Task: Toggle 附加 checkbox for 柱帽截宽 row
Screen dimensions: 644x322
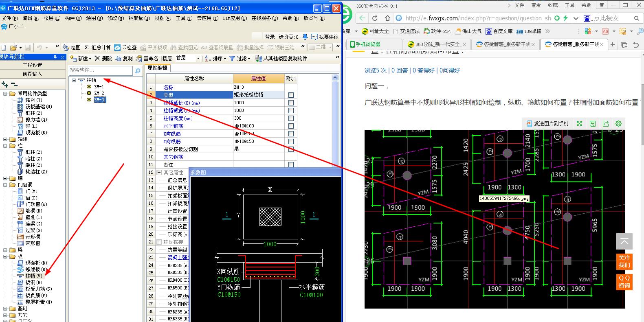Action: (x=291, y=110)
